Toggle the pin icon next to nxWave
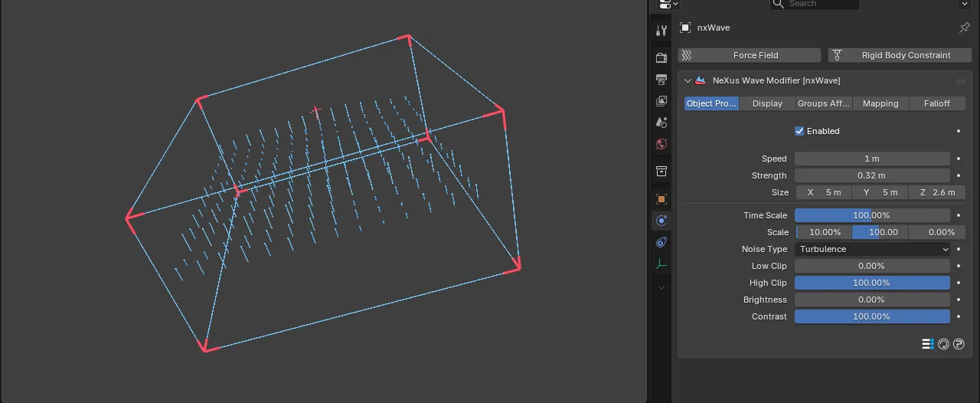980x403 pixels. 964,28
